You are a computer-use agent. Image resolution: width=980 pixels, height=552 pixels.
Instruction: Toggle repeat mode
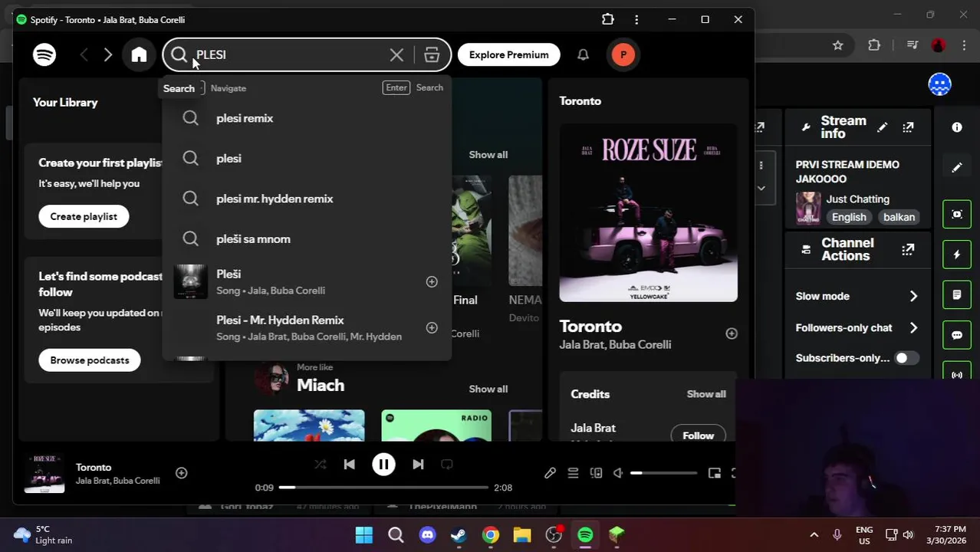[447, 464]
